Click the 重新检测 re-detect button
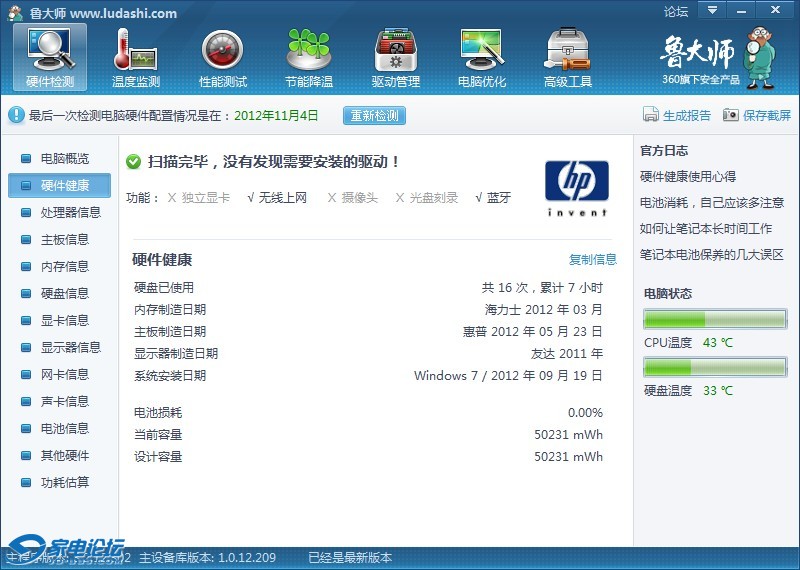Screen dimensions: 800x570 pyautogui.click(x=375, y=115)
